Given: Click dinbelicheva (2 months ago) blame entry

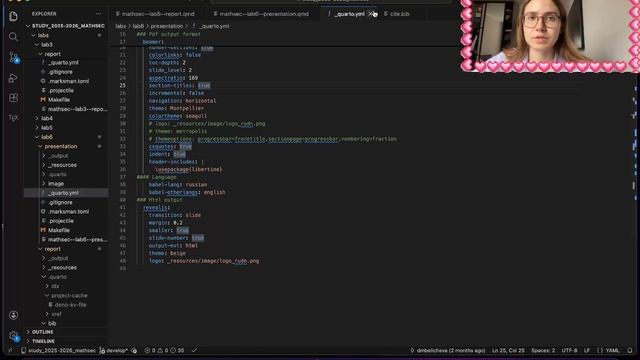Looking at the screenshot, I should pyautogui.click(x=447, y=350).
